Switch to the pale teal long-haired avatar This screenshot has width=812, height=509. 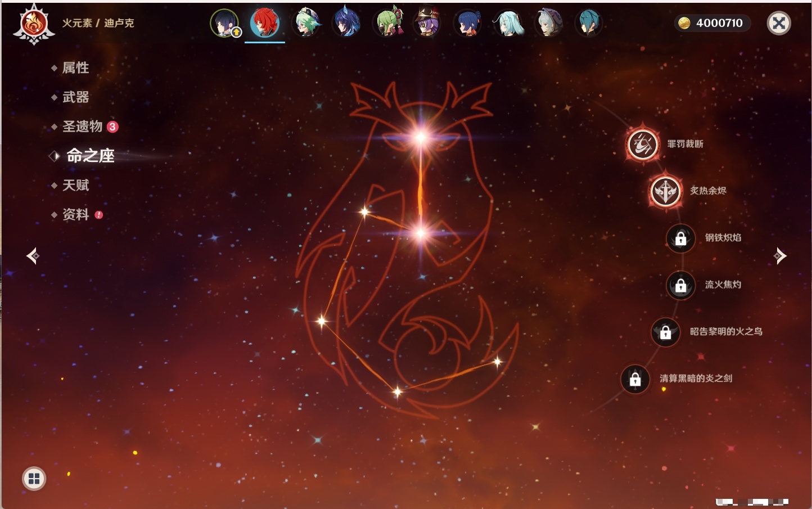coord(508,23)
